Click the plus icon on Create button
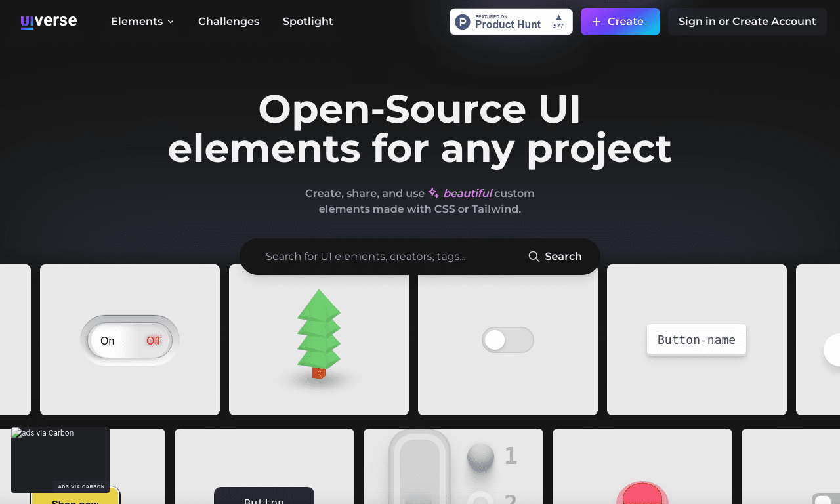This screenshot has width=840, height=504. (597, 22)
